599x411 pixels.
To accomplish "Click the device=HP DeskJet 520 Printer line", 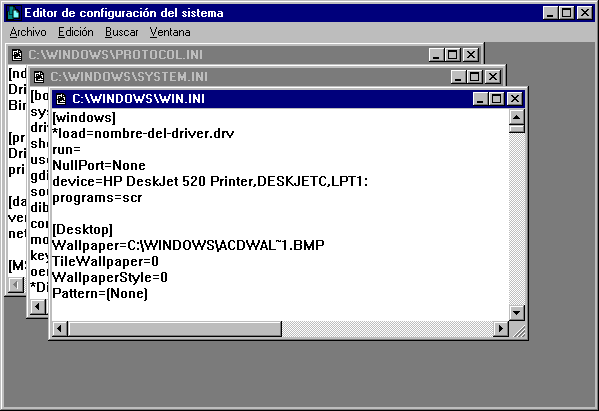I will pyautogui.click(x=210, y=181).
